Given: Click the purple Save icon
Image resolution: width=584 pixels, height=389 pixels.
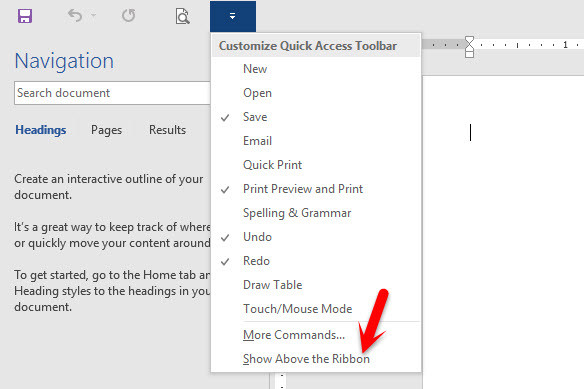Looking at the screenshot, I should point(25,16).
